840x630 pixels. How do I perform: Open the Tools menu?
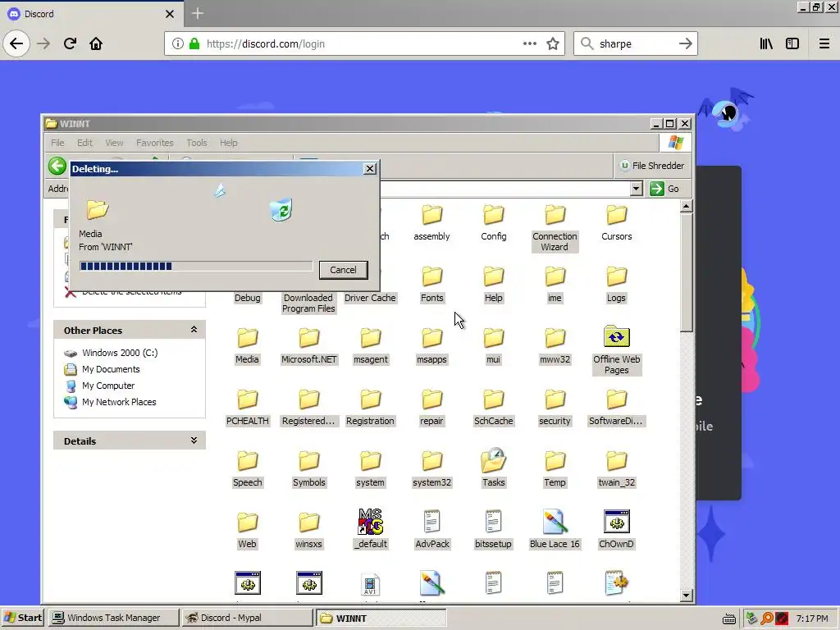click(x=197, y=143)
